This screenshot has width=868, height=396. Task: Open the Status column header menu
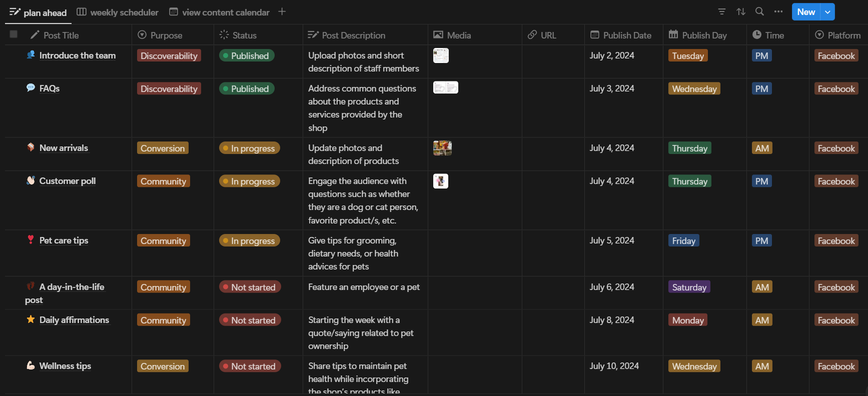click(244, 35)
